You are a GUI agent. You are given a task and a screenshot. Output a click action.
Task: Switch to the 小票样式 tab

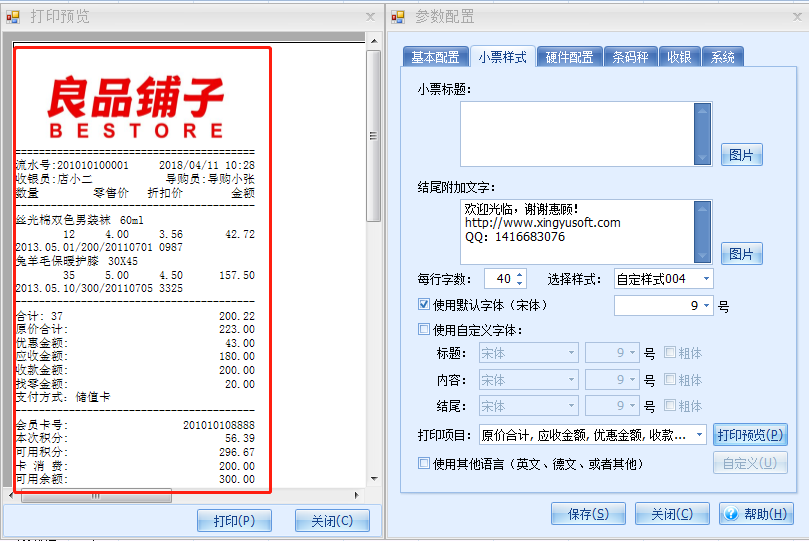(x=502, y=56)
